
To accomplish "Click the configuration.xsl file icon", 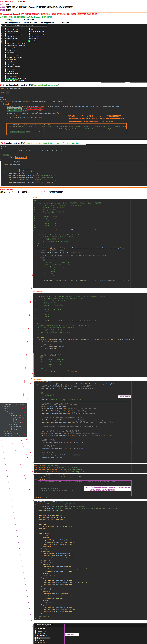I will point(5,31).
